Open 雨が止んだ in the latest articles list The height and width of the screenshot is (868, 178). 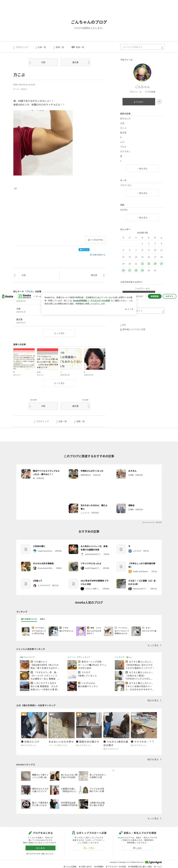click(x=125, y=119)
